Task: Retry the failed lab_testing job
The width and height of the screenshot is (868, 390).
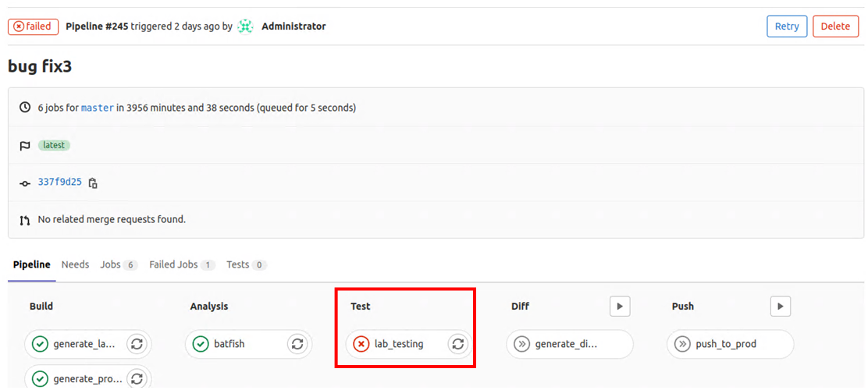Action: point(457,343)
